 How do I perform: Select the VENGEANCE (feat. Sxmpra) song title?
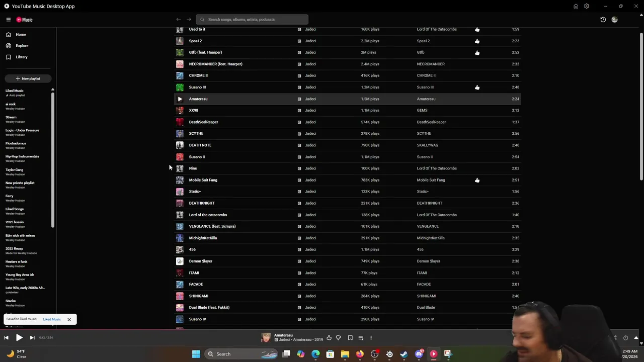(x=212, y=226)
